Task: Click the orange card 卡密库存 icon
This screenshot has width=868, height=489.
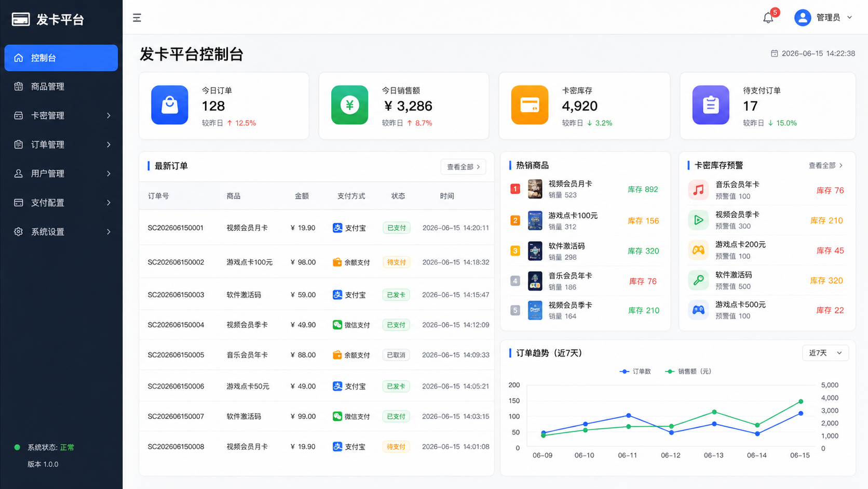Action: (x=530, y=105)
